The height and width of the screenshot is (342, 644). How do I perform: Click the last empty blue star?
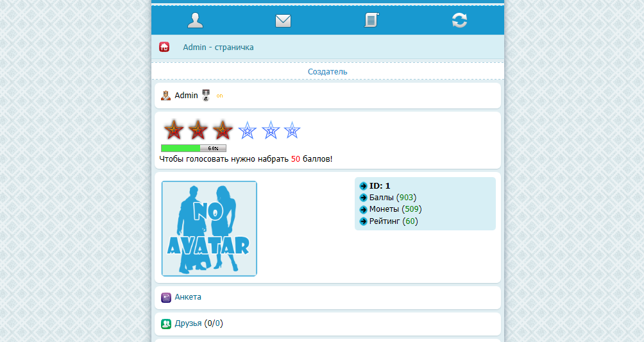(x=292, y=130)
